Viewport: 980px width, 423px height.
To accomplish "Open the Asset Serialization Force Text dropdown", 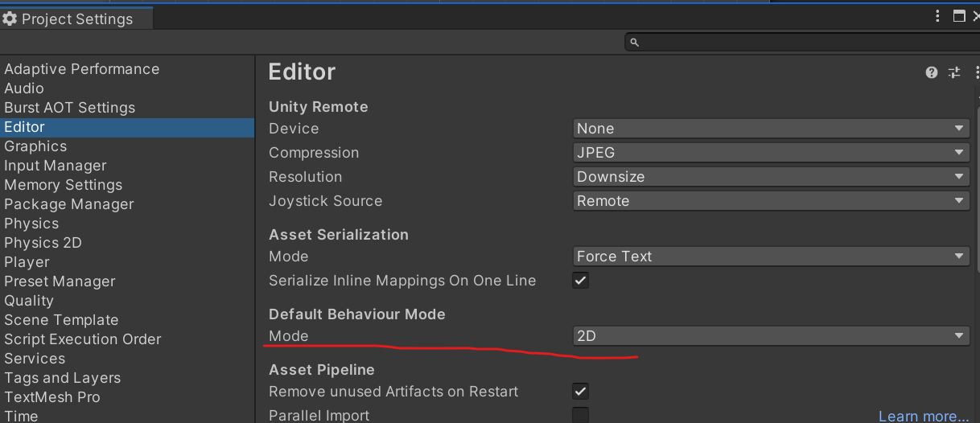I will pyautogui.click(x=771, y=257).
